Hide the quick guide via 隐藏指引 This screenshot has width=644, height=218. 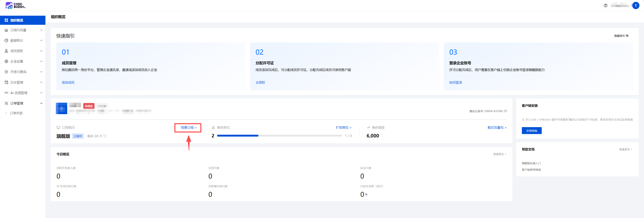pos(621,36)
